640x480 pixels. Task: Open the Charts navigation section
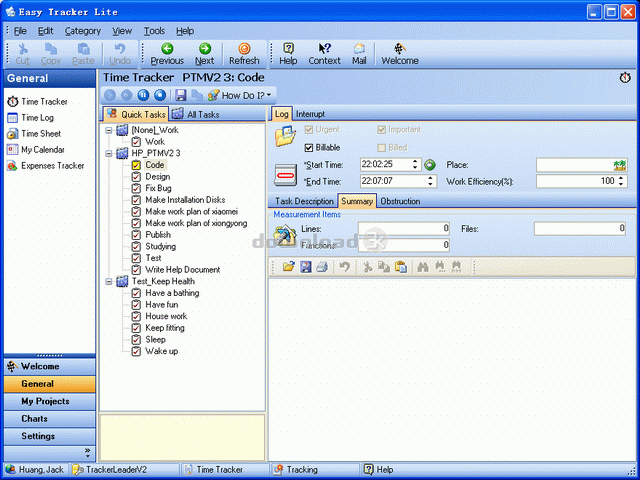[x=35, y=419]
